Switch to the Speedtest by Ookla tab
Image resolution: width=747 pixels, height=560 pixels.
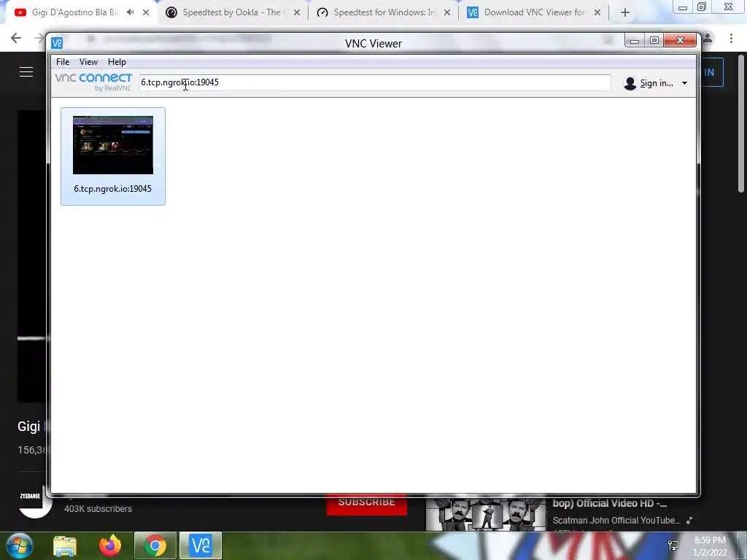pyautogui.click(x=231, y=12)
